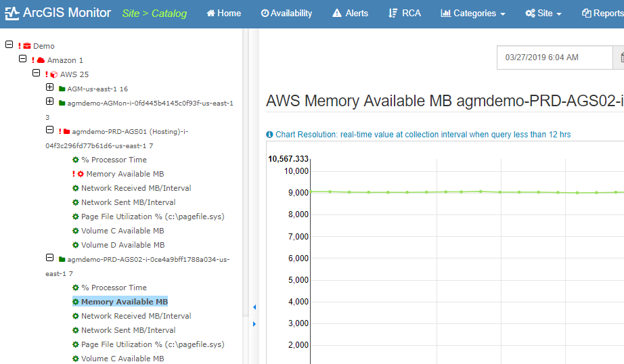Click gear icon of AGS01 Network Sent MB/Interval

(x=76, y=202)
